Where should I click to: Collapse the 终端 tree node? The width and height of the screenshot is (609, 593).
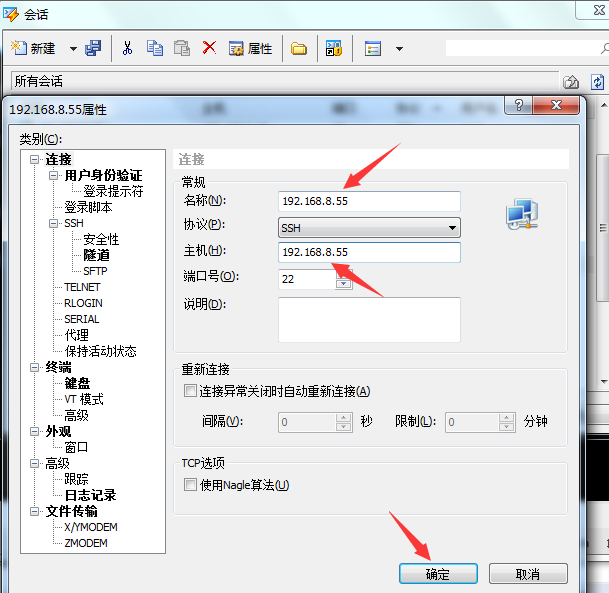(x=35, y=367)
